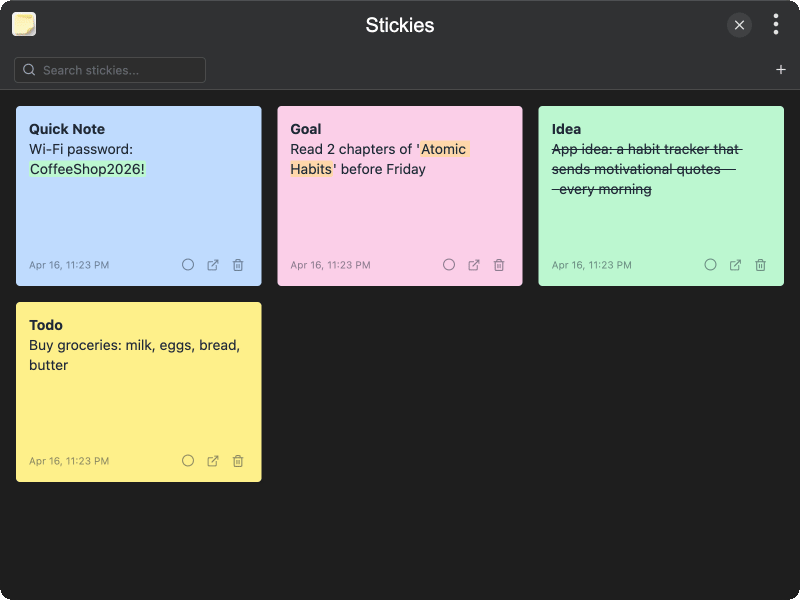Delete the Todo note with the trash icon

coord(237,461)
